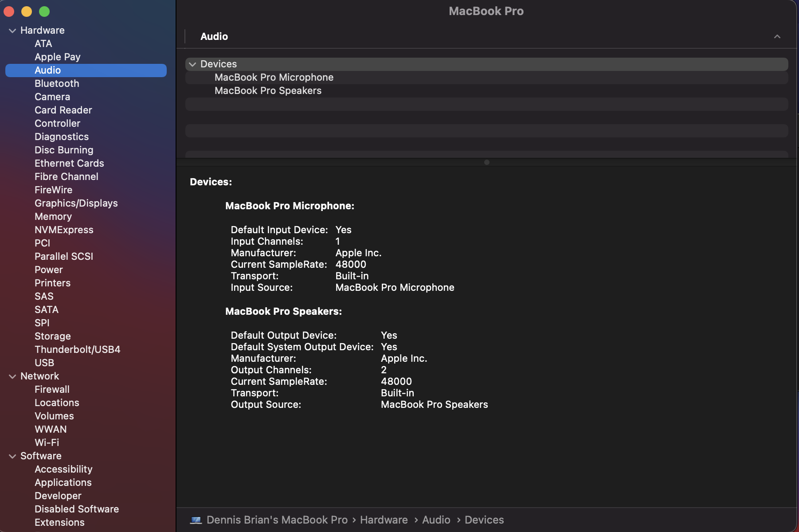Open Thunderbolt/USB4 info
Image resolution: width=799 pixels, height=532 pixels.
click(78, 349)
